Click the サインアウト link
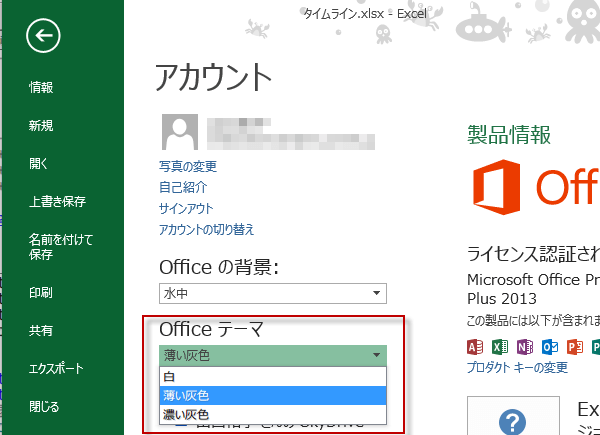 pyautogui.click(x=186, y=208)
